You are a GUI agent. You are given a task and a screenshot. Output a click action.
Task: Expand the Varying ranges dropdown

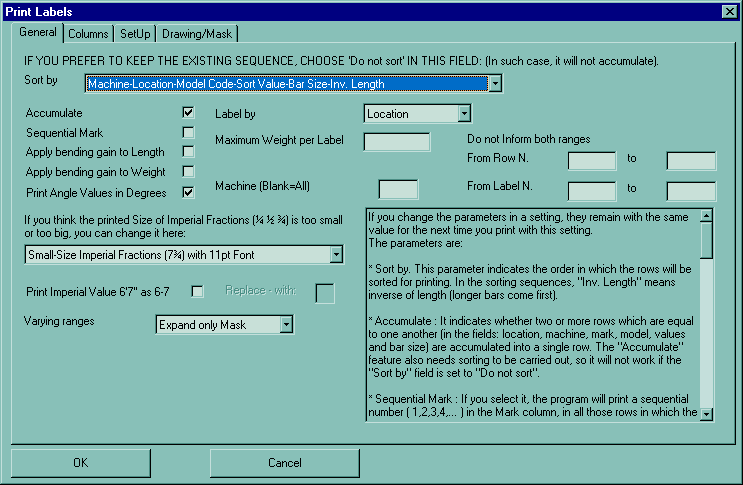point(285,324)
